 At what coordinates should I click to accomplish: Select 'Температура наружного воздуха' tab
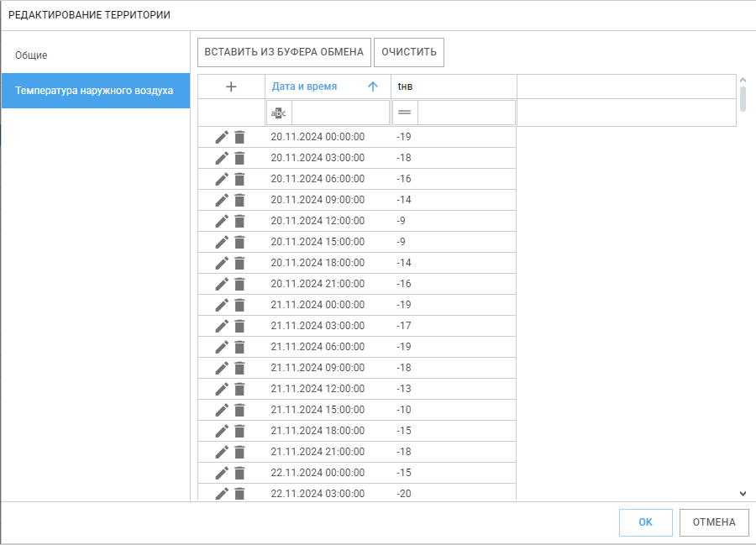pyautogui.click(x=96, y=91)
